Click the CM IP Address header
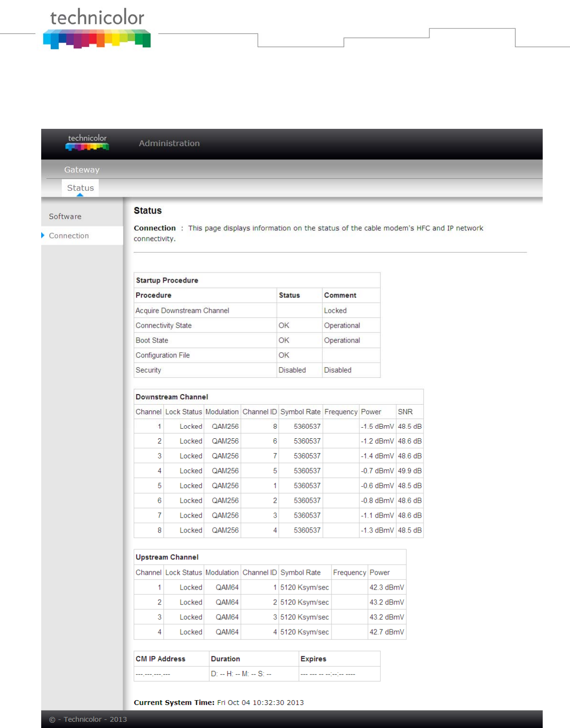Image resolution: width=570 pixels, height=728 pixels. click(160, 659)
